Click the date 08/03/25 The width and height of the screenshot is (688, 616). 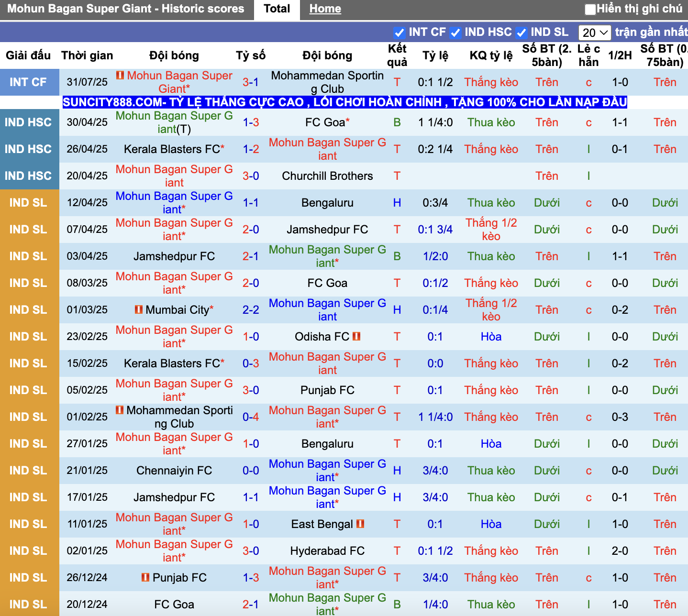tap(87, 283)
